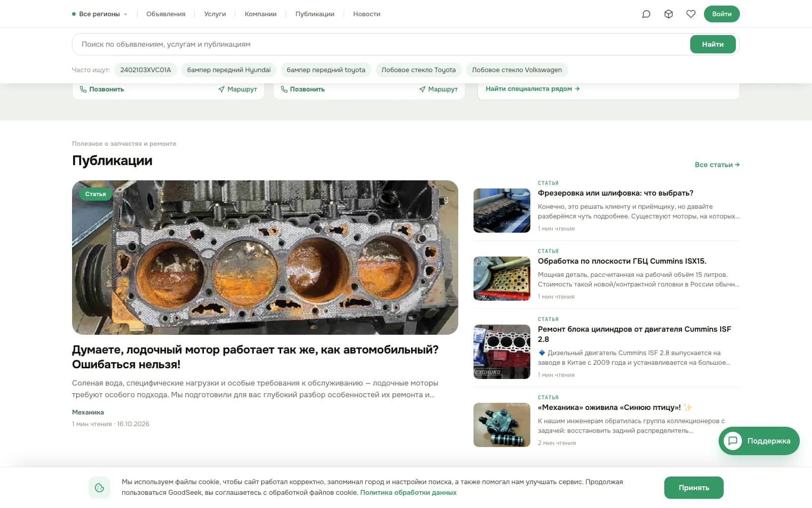Select Лобовое стекло Toyota suggestion chip
This screenshot has height=508, width=812.
419,70
